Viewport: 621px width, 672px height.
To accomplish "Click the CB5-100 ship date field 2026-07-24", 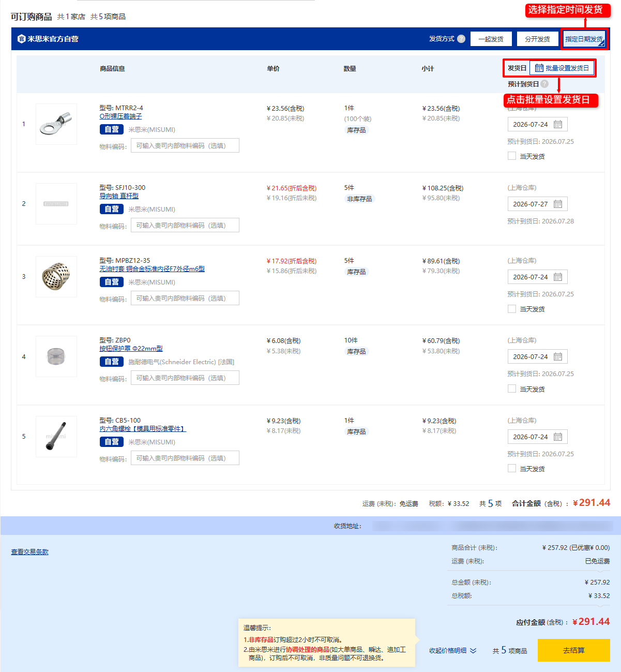I will click(538, 437).
